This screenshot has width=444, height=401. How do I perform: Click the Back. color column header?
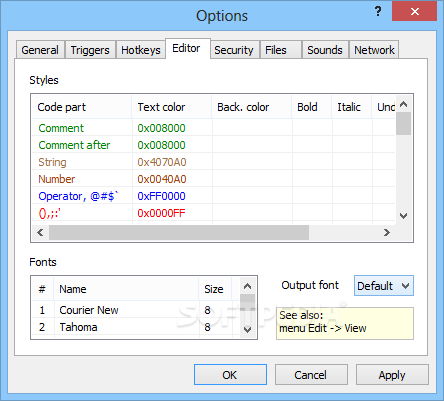coord(252,107)
